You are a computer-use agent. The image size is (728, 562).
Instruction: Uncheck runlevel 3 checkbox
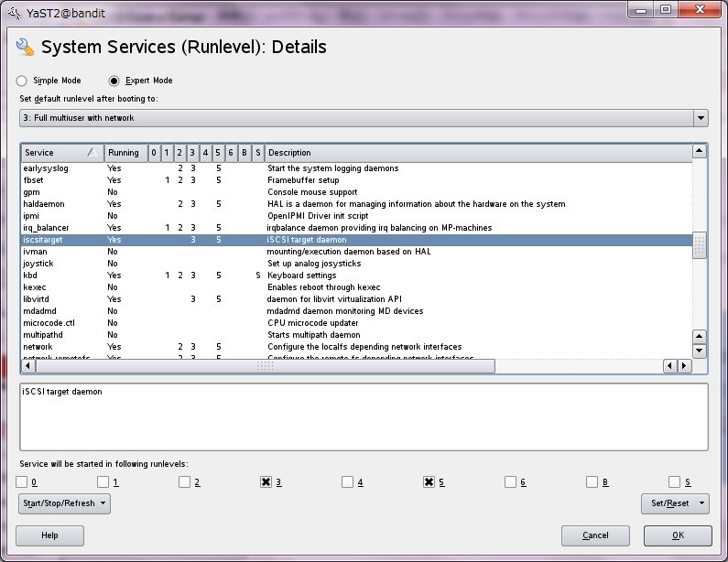click(266, 482)
